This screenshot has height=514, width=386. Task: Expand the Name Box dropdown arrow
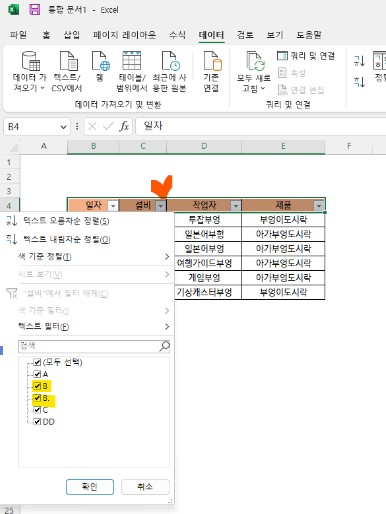(x=63, y=127)
